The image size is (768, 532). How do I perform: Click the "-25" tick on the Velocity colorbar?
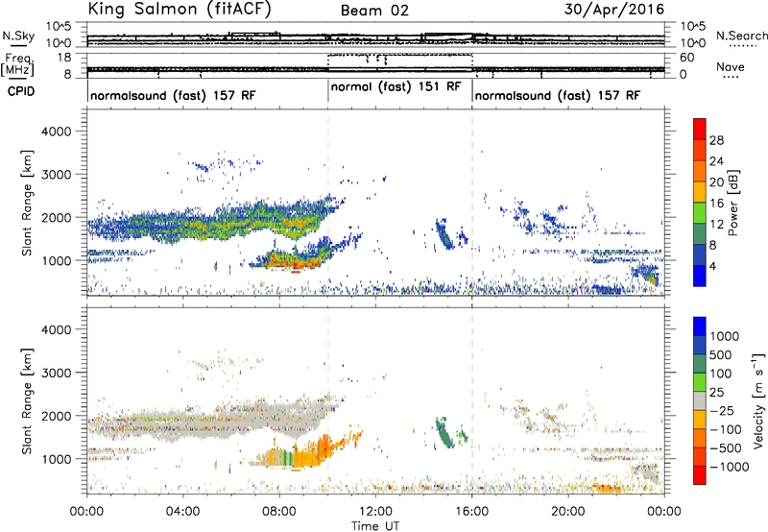tap(722, 410)
